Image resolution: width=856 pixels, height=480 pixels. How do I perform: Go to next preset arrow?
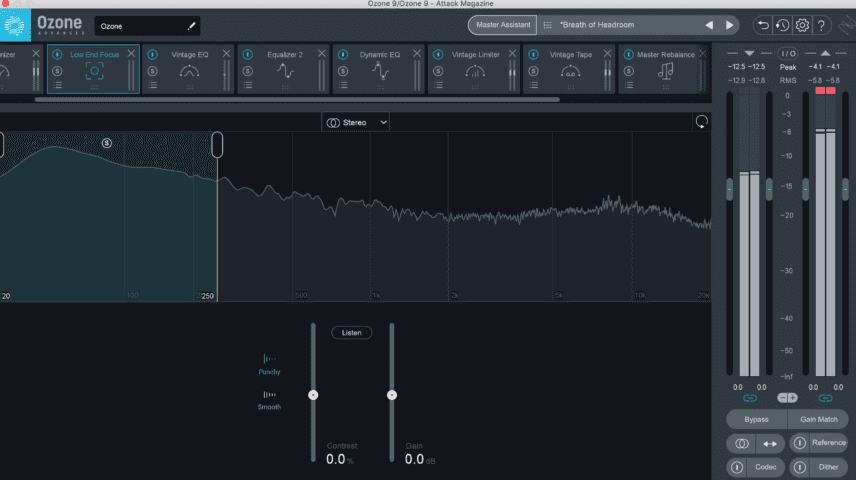coord(729,25)
